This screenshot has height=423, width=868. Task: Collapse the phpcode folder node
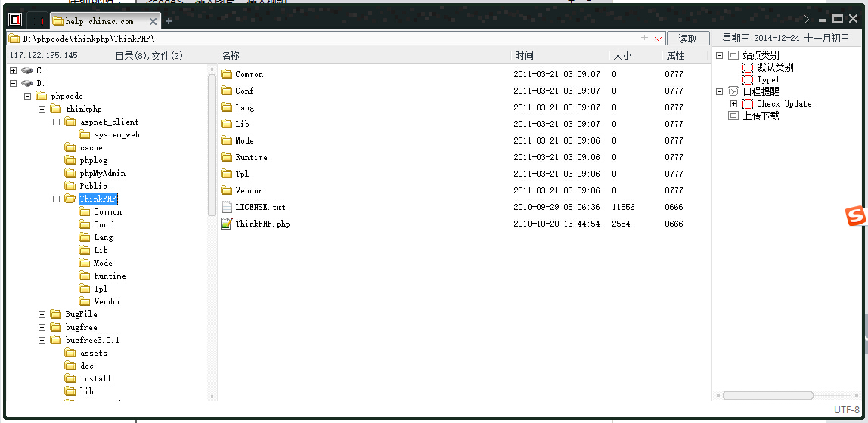click(x=28, y=96)
